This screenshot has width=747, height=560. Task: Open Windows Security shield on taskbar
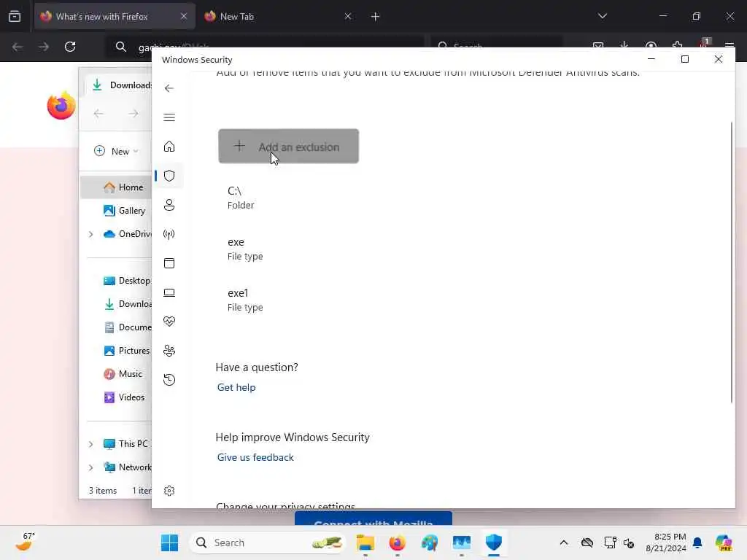(494, 542)
